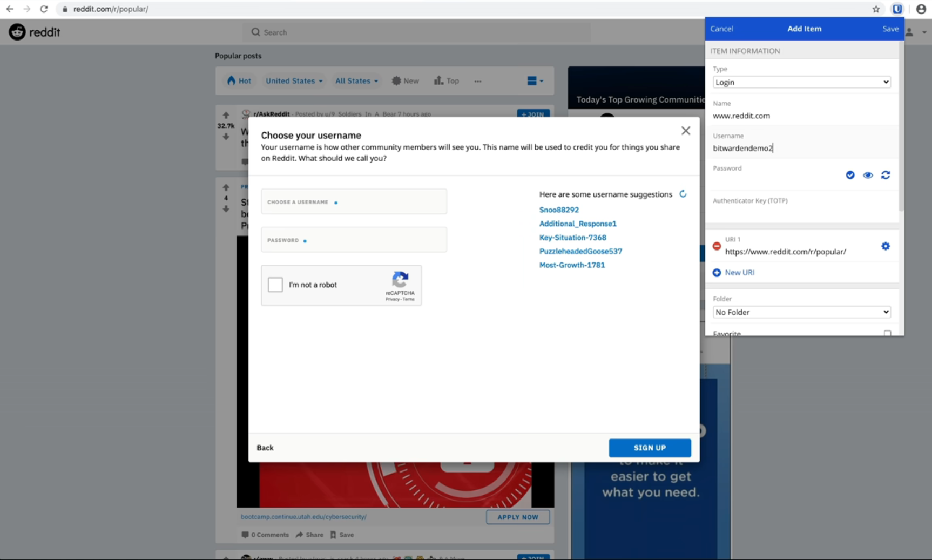The width and height of the screenshot is (932, 560).
Task: Downvote the promoted post with 4 votes
Action: click(226, 209)
